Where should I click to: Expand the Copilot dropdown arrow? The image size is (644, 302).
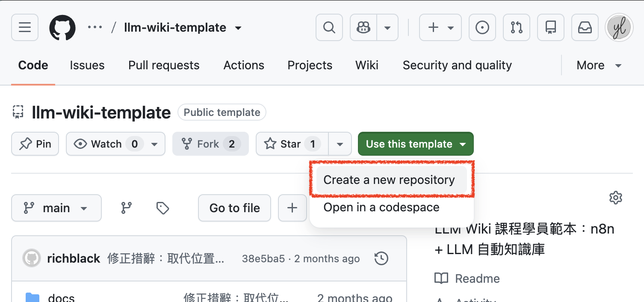[x=387, y=28]
